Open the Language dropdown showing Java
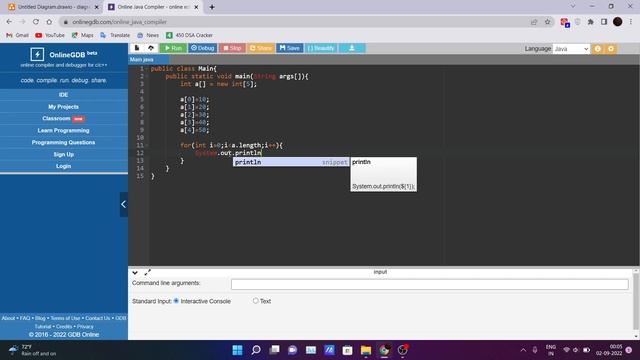Screen dimensions: 640x360 point(571,49)
